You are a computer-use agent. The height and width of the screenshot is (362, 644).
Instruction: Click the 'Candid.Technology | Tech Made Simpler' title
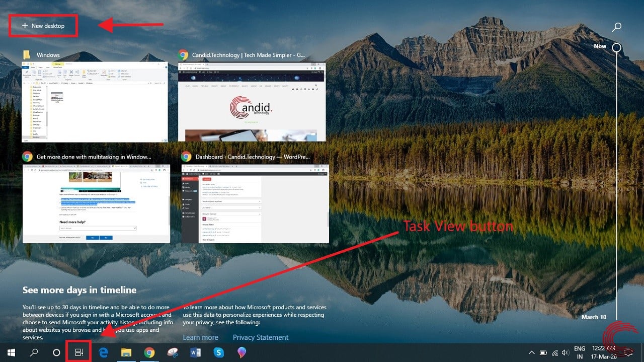(249, 55)
